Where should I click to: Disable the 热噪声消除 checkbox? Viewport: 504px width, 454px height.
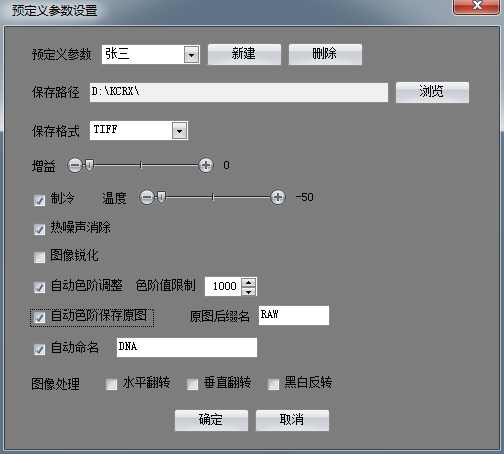pos(39,229)
